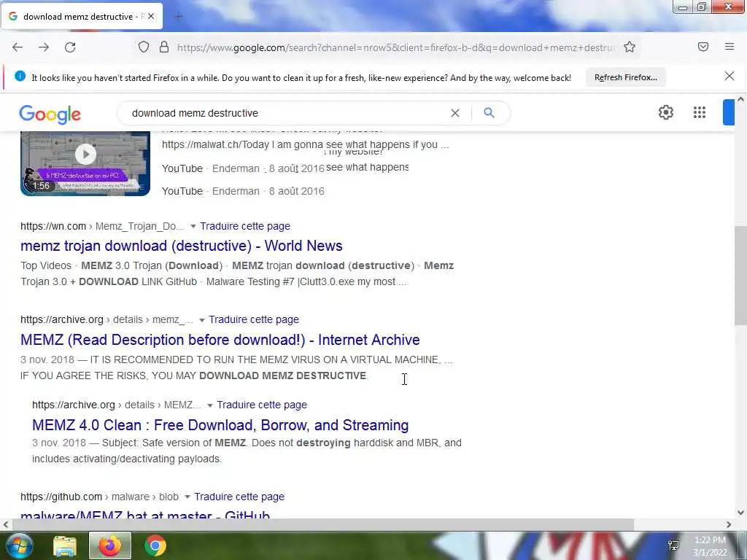Viewport: 747px width, 560px height.
Task: Click the padlock site security icon
Action: coord(164,47)
